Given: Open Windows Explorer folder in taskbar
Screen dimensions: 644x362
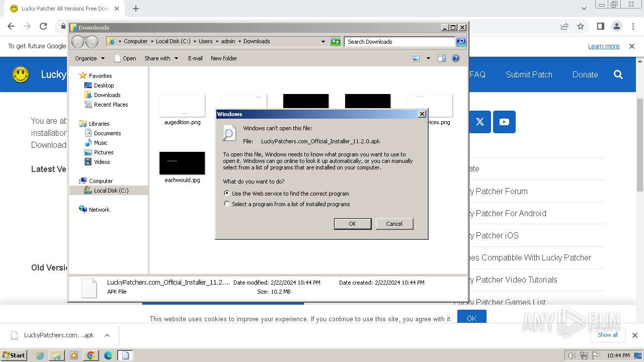Looking at the screenshot, I should tap(57, 355).
